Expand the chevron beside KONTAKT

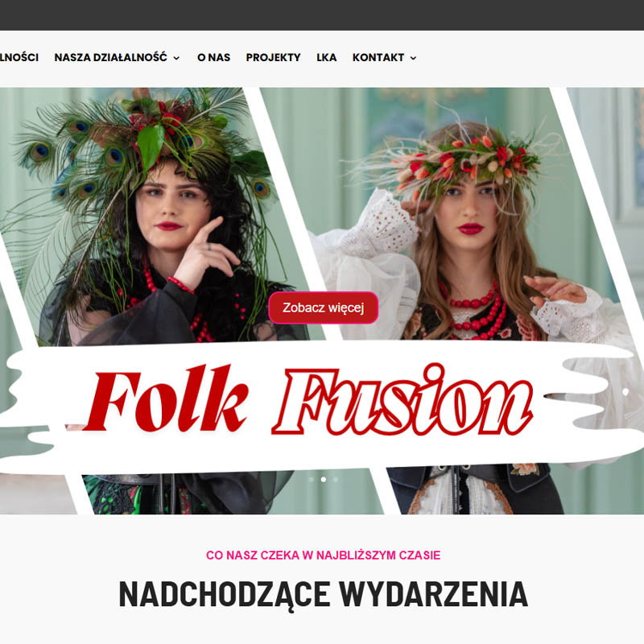(x=413, y=58)
